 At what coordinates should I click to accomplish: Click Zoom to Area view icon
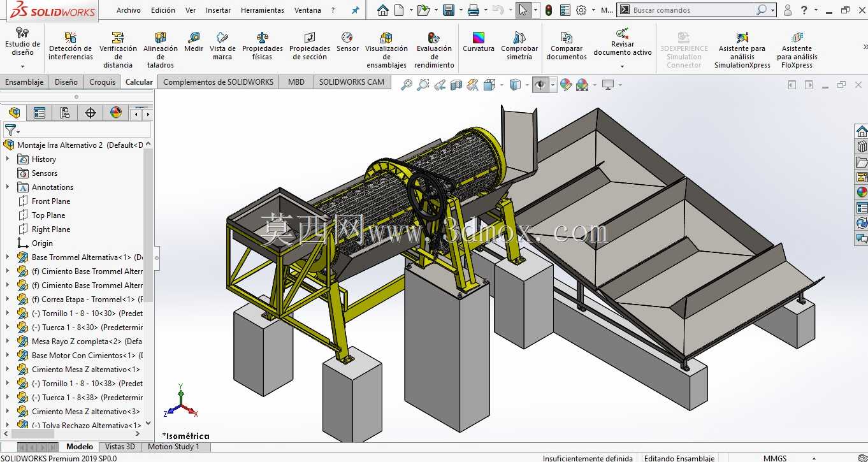click(x=423, y=85)
